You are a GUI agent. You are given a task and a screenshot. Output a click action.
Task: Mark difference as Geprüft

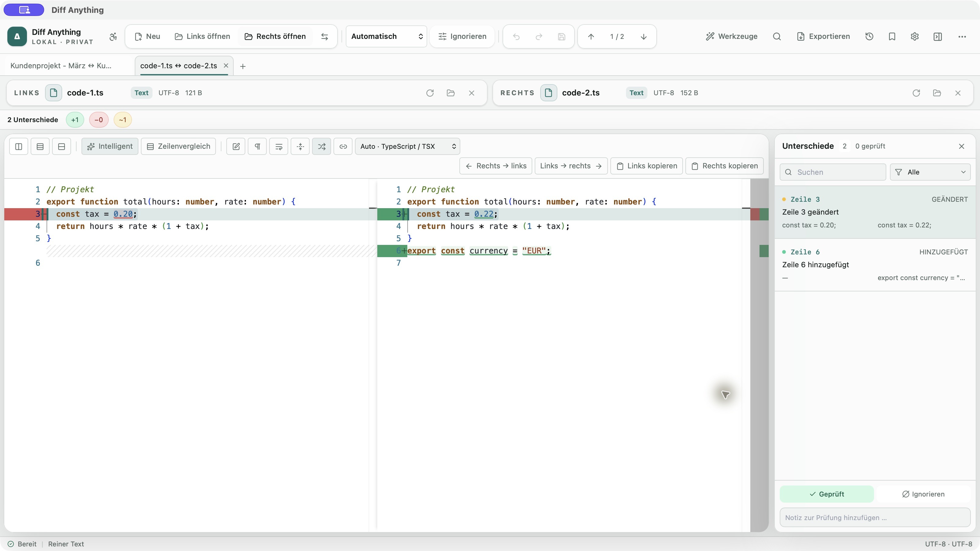pyautogui.click(x=827, y=494)
